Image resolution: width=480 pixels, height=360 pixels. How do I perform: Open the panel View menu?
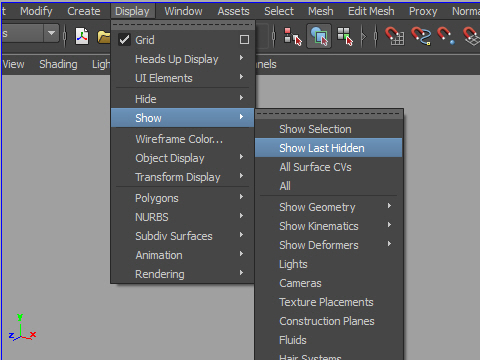click(x=13, y=64)
